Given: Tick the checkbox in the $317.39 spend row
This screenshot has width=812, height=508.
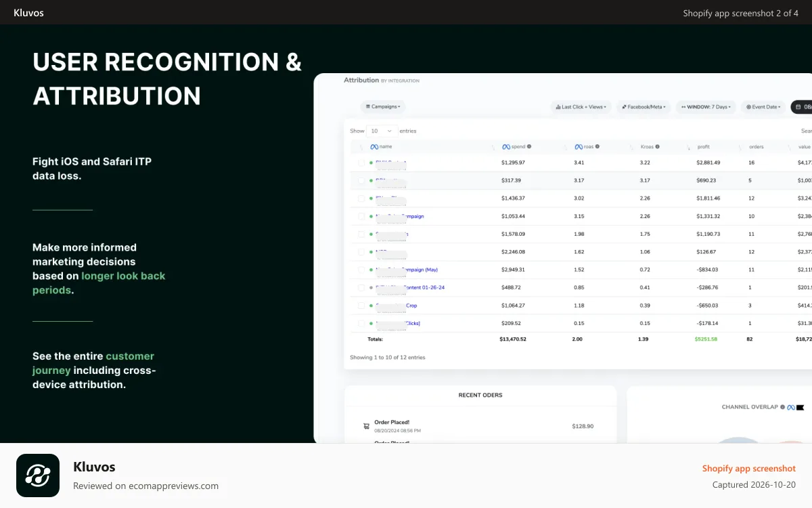Looking at the screenshot, I should [361, 181].
